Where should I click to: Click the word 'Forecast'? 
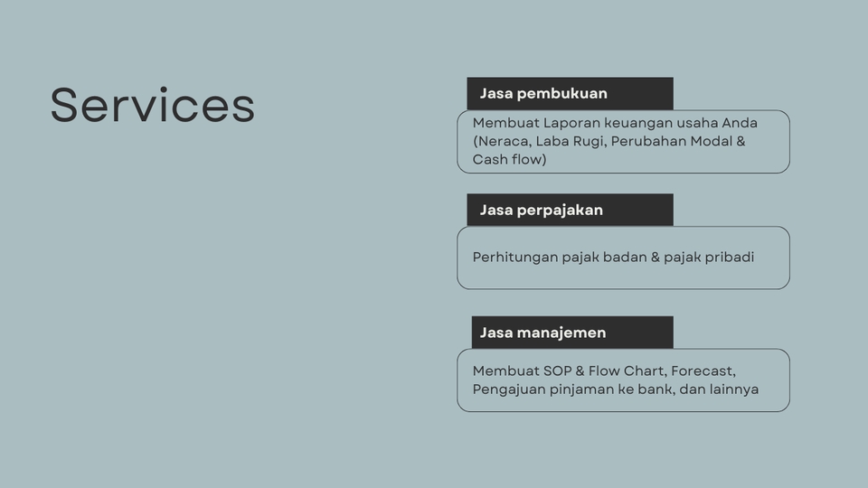pos(703,371)
